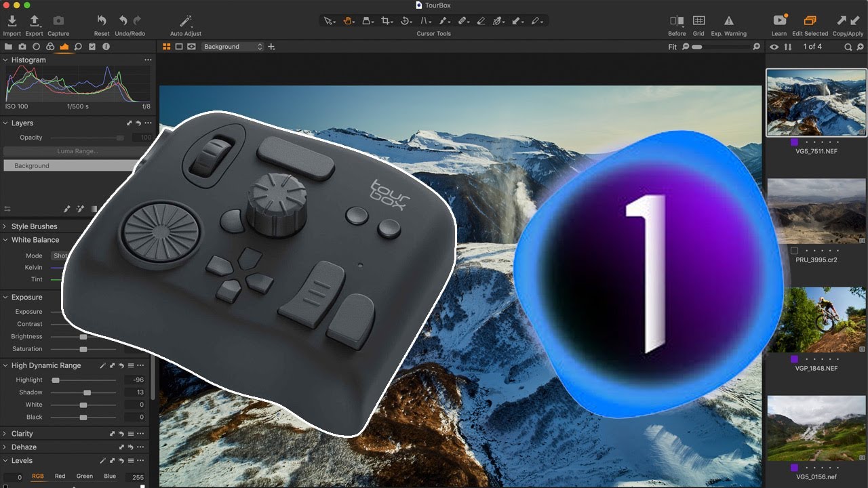The width and height of the screenshot is (868, 488).
Task: Adjust the Highlight slider
Action: click(83, 380)
